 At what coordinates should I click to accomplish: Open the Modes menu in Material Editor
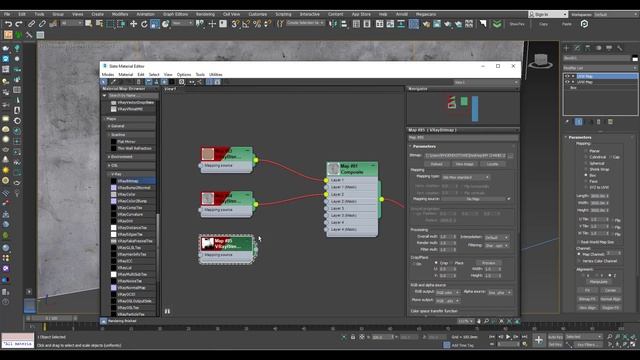click(108, 75)
